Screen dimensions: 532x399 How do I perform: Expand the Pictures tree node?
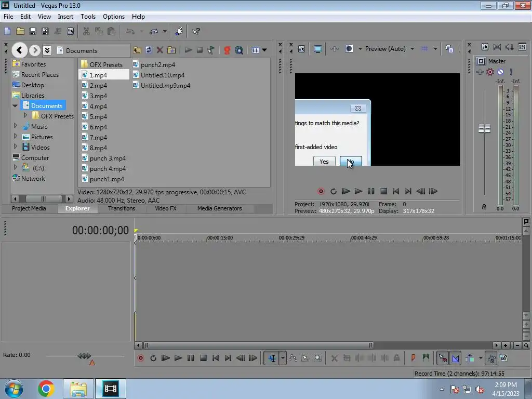[15, 137]
